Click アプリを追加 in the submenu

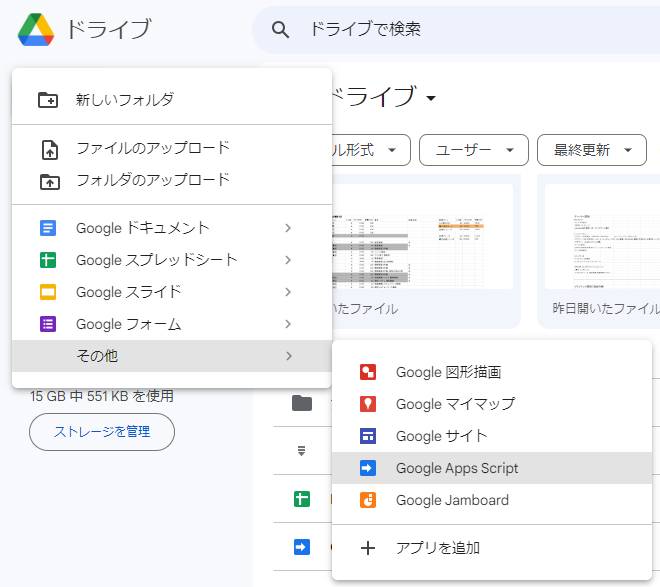pos(492,548)
